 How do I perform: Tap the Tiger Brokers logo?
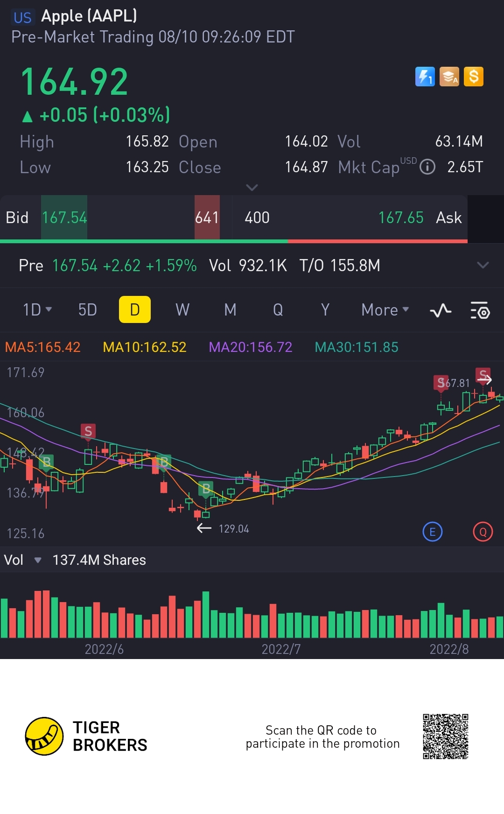[86, 736]
